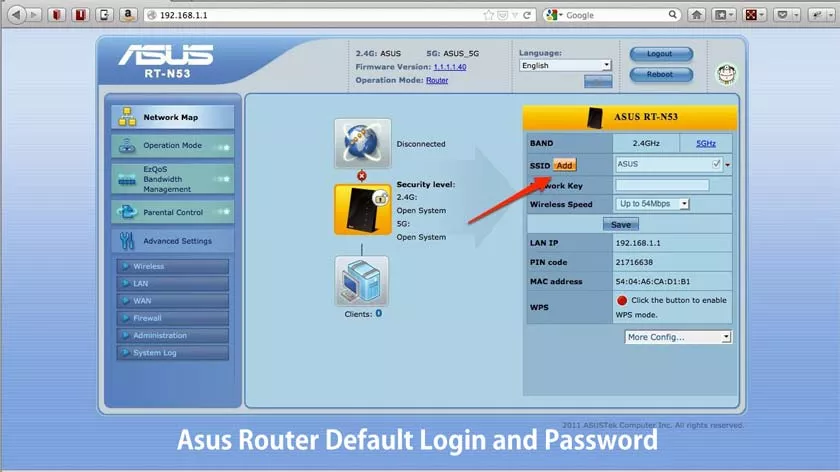Click the magnifier search icon in Google box
The image size is (840, 472).
click(672, 15)
